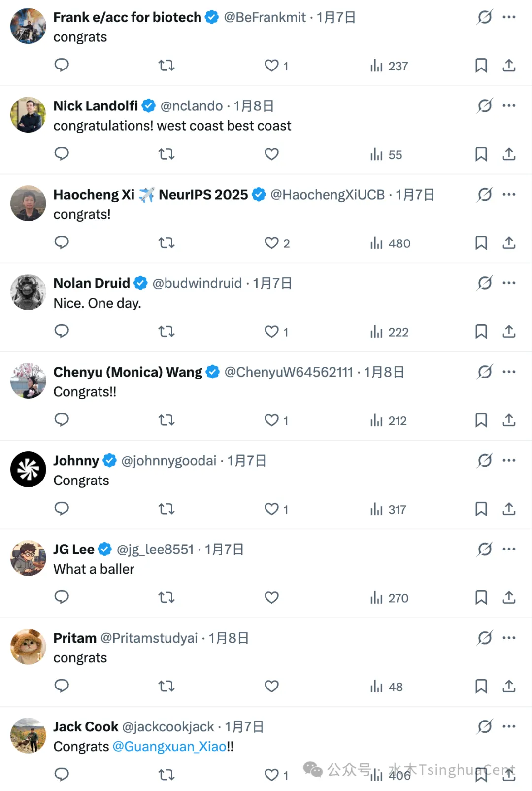Bookmark Chenyu (Monica) Wang's tweet

(x=481, y=420)
